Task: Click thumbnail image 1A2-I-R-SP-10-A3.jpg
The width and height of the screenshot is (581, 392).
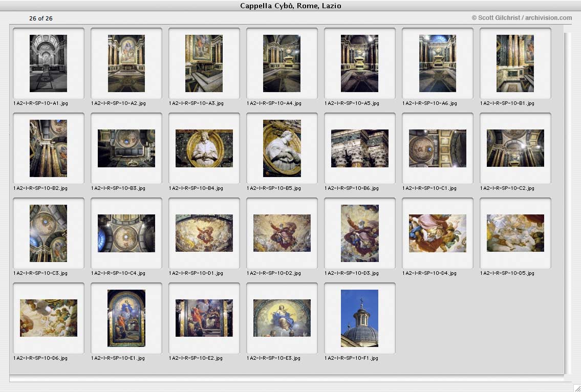Action: 204,63
